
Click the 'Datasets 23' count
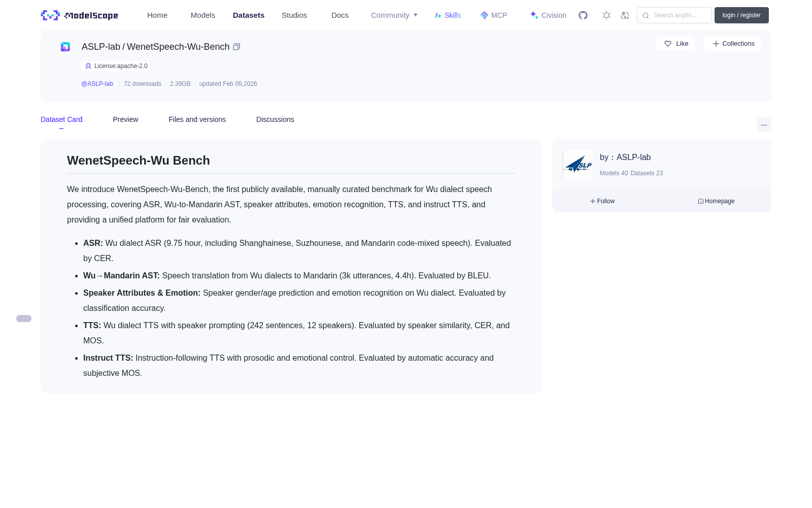coord(647,173)
